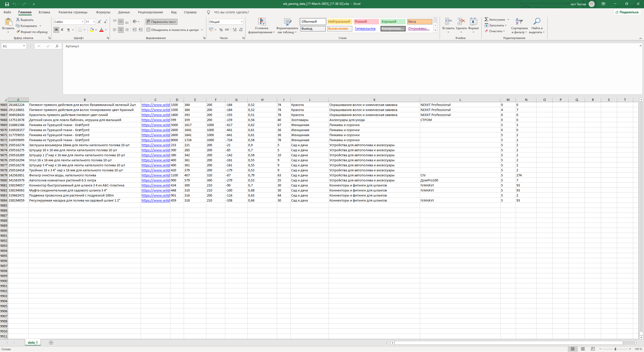Toggle italic formatting (К button)
The height and width of the screenshot is (352, 644).
click(62, 30)
